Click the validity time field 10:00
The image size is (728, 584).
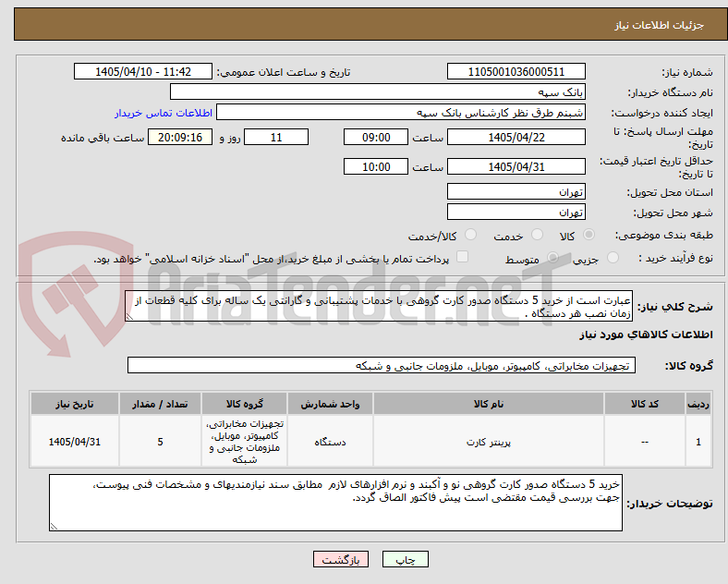376,166
